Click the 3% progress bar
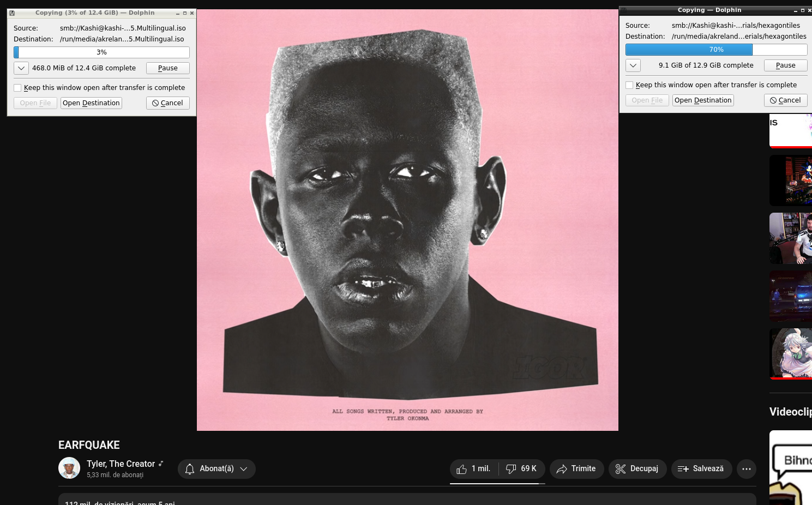812x505 pixels. (x=101, y=52)
